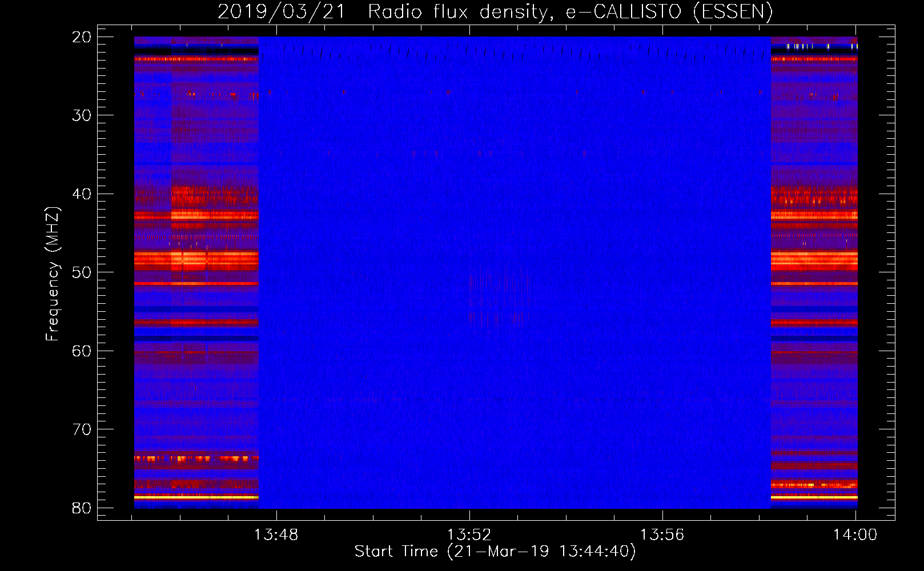Click the 13:48 time tick label
Viewport: 924px width, 571px height.
click(276, 535)
